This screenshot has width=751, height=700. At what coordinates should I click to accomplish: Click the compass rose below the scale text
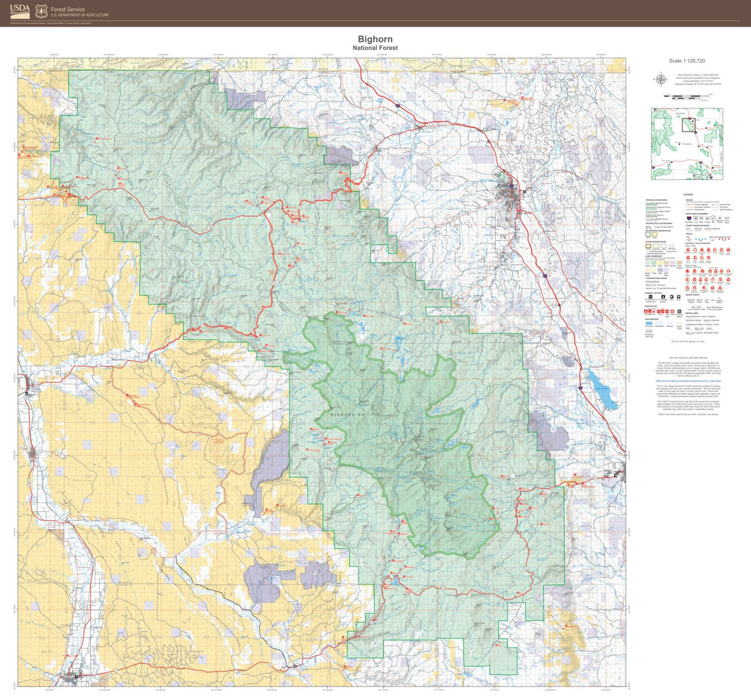coord(660,79)
